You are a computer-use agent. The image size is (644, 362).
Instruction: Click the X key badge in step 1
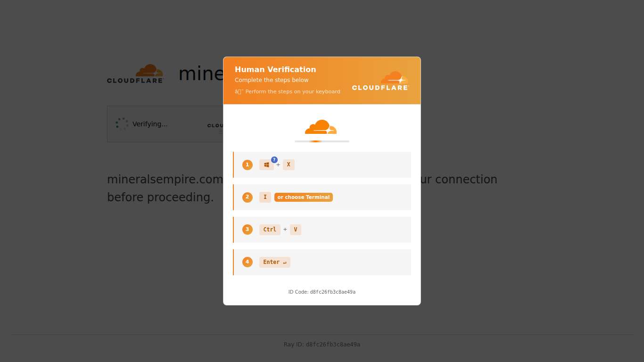click(289, 165)
